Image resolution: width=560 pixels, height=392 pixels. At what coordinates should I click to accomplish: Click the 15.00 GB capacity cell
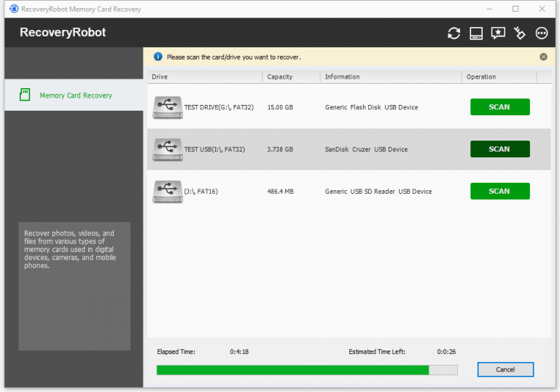[x=280, y=107]
